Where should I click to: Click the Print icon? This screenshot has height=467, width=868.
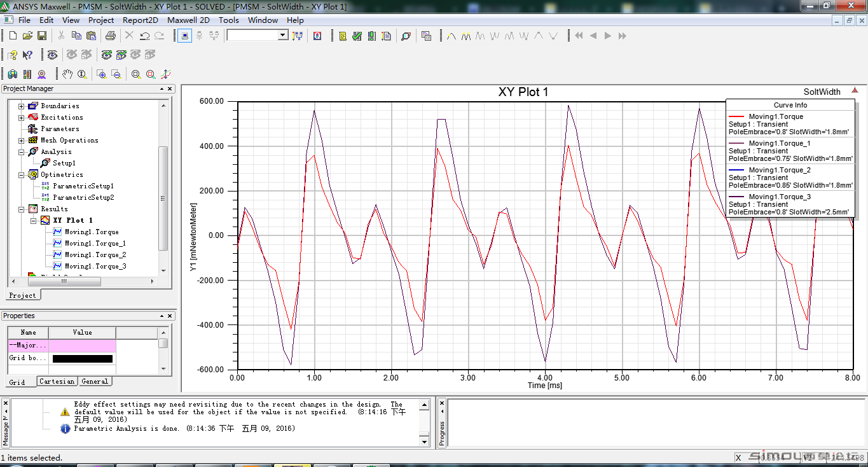[111, 36]
